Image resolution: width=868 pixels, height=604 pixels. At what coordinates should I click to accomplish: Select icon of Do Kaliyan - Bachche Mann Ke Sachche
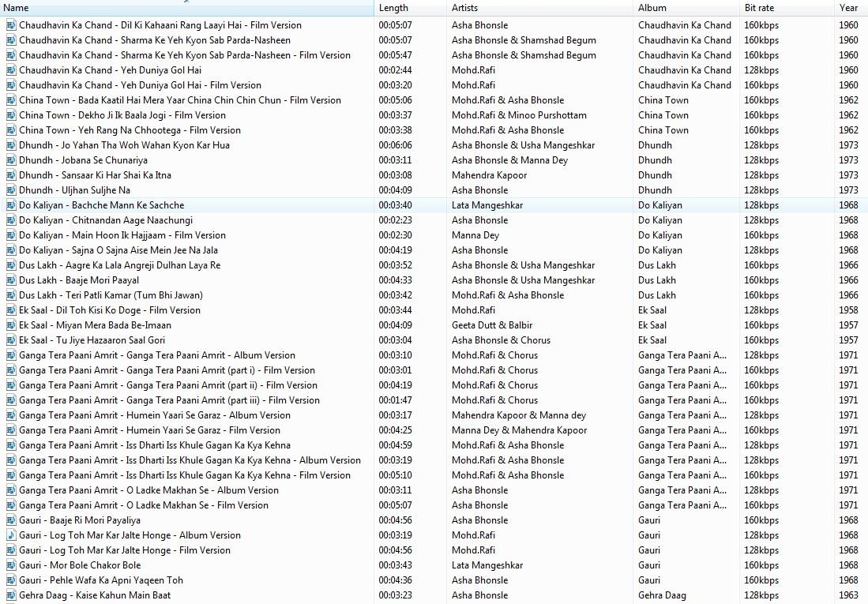pos(11,204)
